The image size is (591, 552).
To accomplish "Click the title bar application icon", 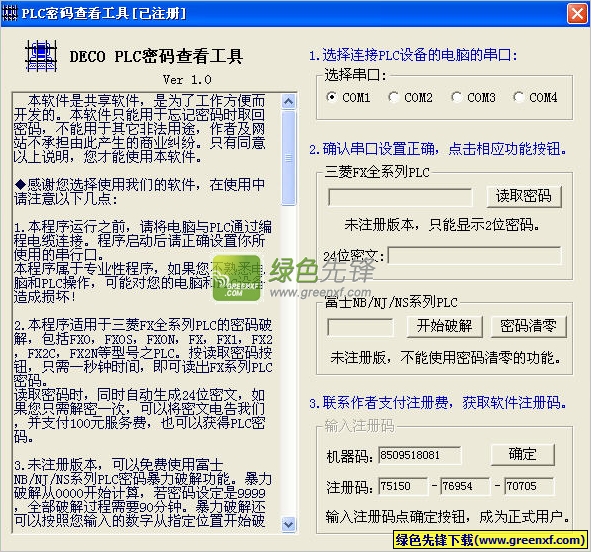I will click(x=9, y=14).
